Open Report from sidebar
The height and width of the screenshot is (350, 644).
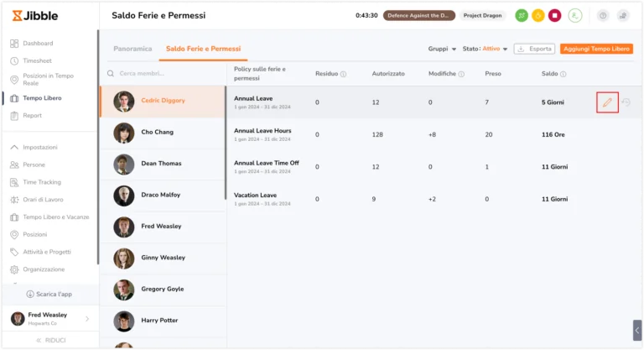pyautogui.click(x=33, y=115)
